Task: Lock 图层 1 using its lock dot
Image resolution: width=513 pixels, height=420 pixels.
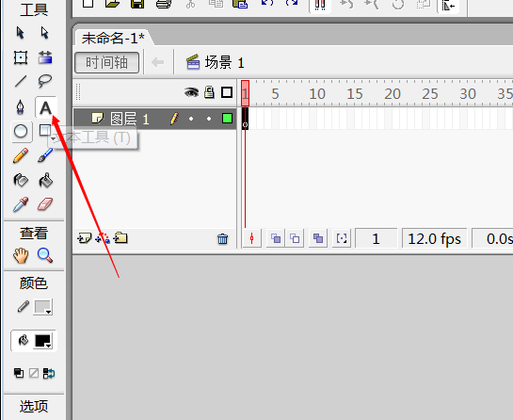Action: (x=209, y=119)
